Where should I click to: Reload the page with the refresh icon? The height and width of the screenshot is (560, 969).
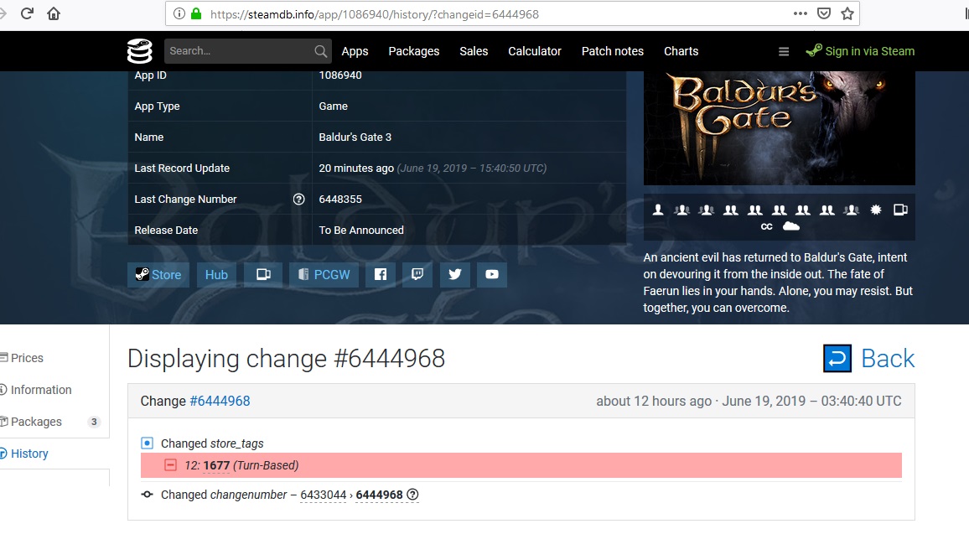(x=27, y=13)
